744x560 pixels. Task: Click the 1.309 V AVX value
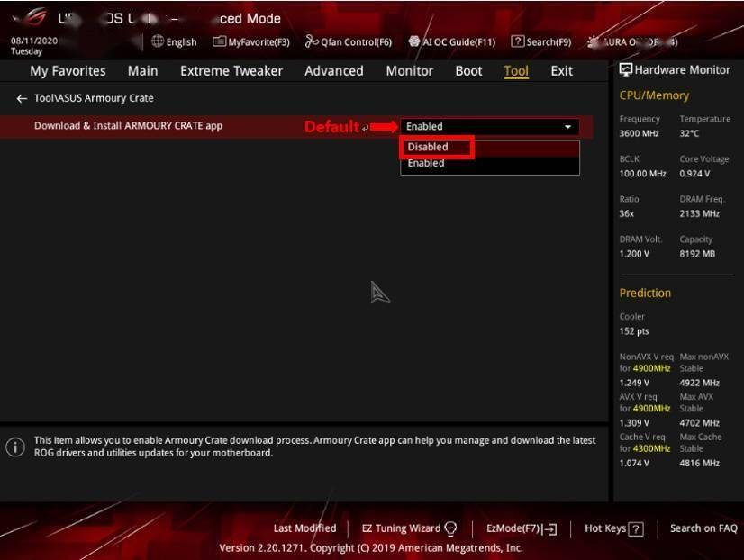tap(634, 423)
